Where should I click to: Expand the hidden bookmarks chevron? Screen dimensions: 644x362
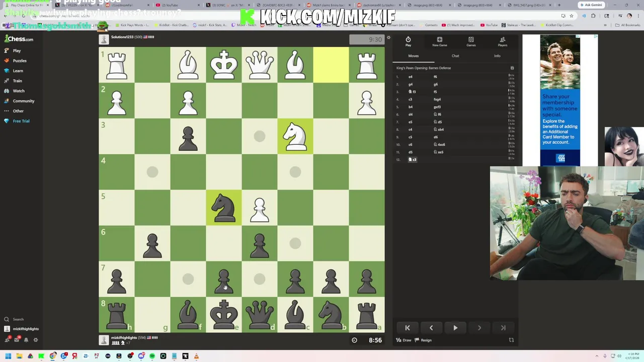point(605,25)
